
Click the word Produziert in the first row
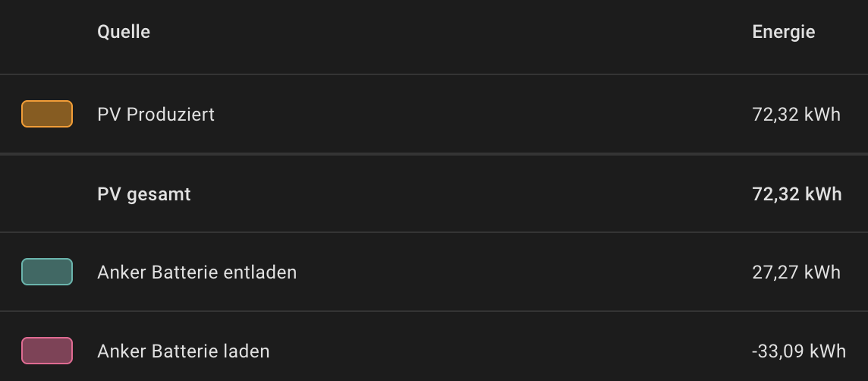click(171, 115)
